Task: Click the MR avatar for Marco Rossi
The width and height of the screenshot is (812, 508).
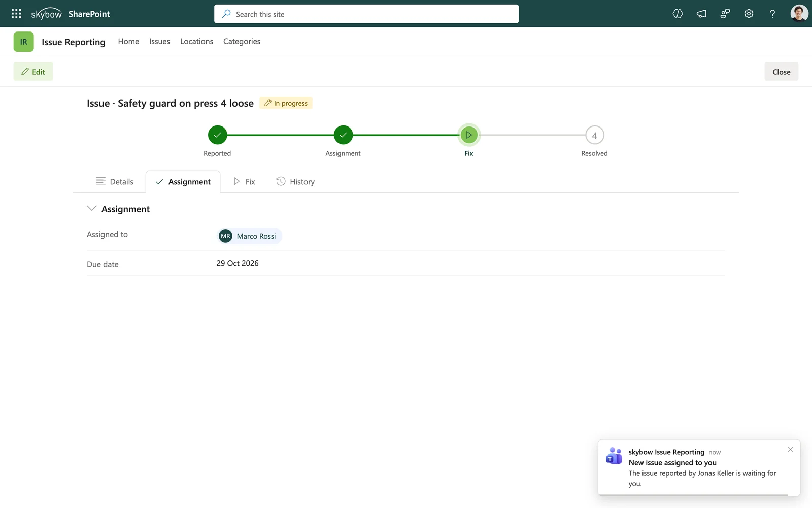Action: (226, 236)
